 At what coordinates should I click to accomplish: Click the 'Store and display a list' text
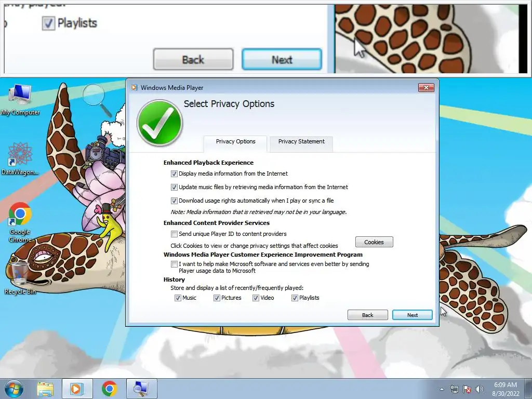pyautogui.click(x=237, y=288)
